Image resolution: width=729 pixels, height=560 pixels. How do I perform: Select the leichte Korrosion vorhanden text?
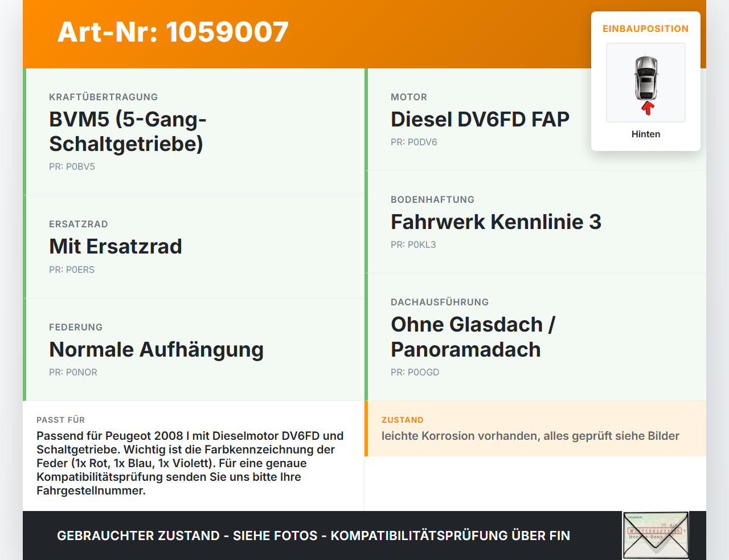pyautogui.click(x=530, y=436)
